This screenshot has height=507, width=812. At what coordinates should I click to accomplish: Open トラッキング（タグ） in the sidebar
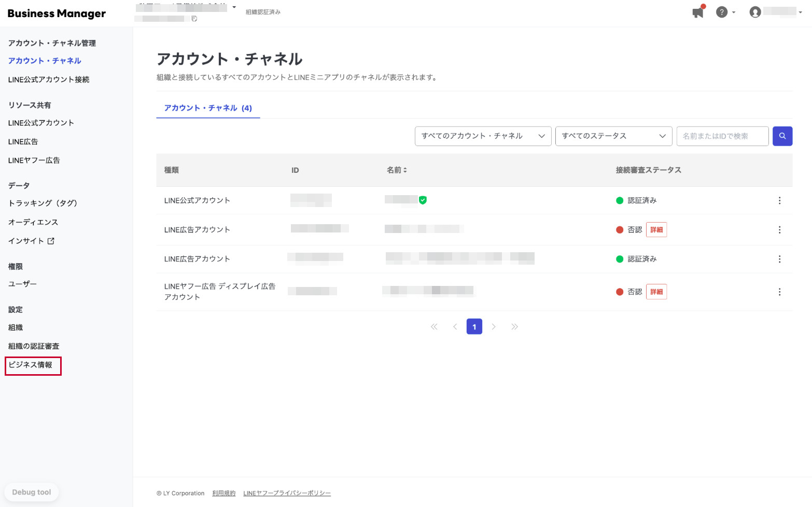[x=43, y=203]
